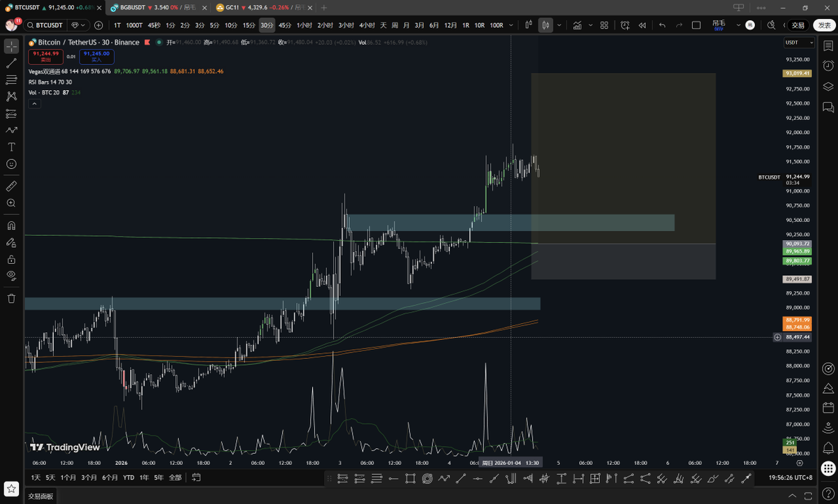Open the object tree layers panel
Screen dimensions: 838x504
828,87
